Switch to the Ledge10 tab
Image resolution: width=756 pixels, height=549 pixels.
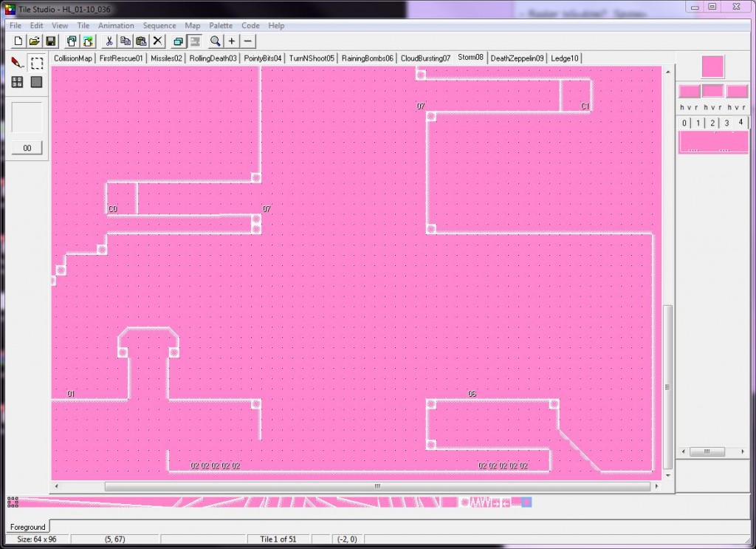point(565,58)
